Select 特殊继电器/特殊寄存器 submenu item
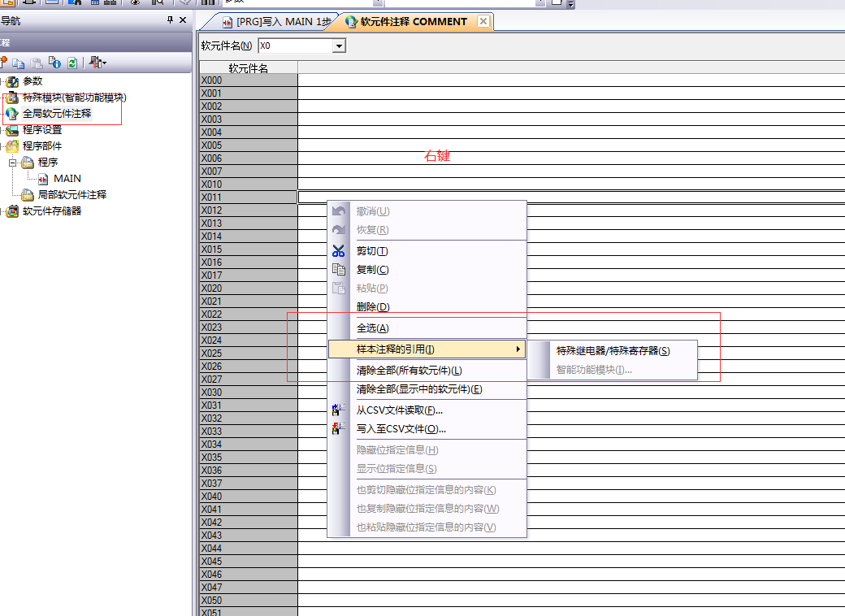Image resolution: width=845 pixels, height=616 pixels. click(613, 351)
